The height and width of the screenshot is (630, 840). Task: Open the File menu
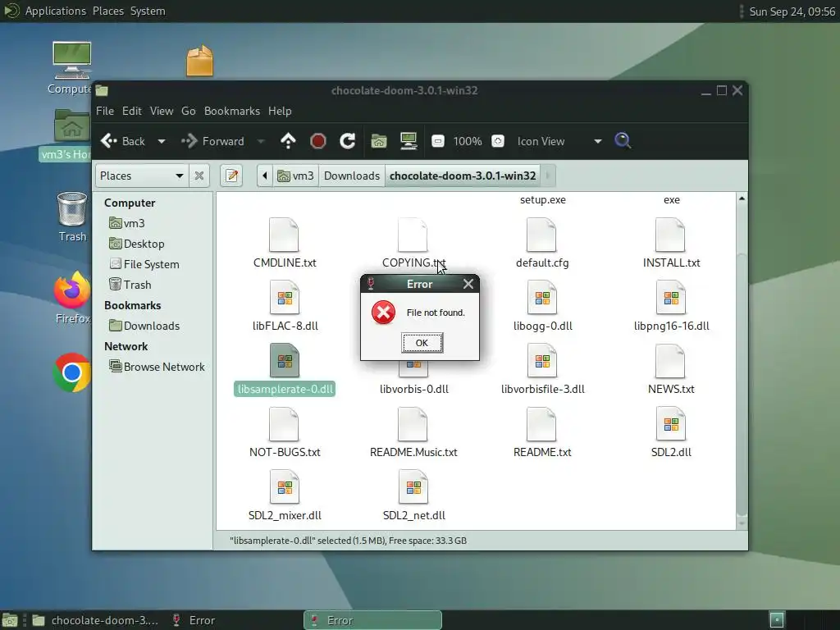[105, 111]
